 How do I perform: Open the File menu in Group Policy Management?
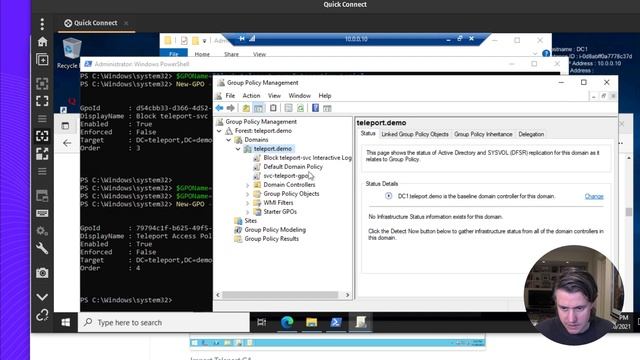tap(230, 96)
